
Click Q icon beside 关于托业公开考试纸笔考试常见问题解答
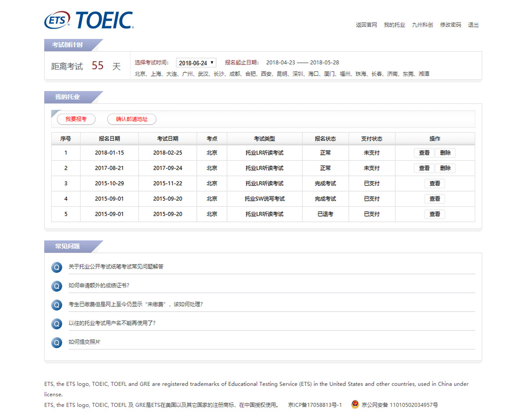pyautogui.click(x=57, y=267)
